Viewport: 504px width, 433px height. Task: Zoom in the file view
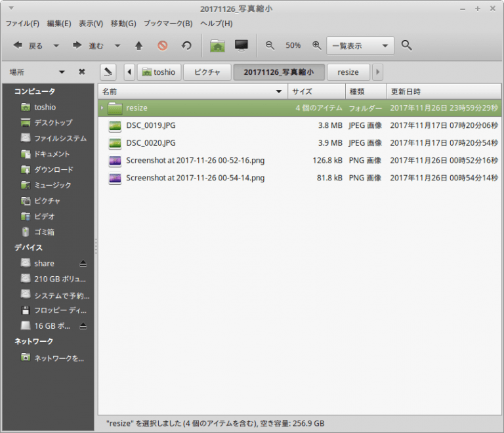point(317,46)
